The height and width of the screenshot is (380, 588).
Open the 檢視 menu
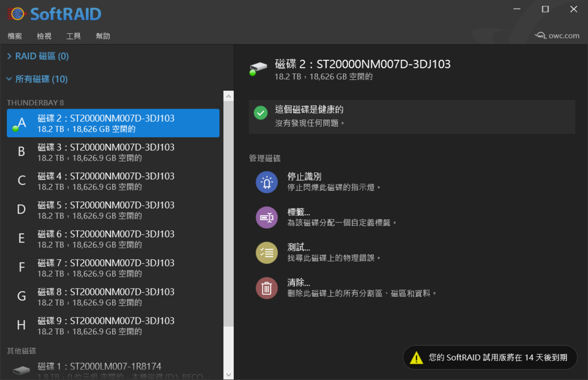click(x=44, y=36)
